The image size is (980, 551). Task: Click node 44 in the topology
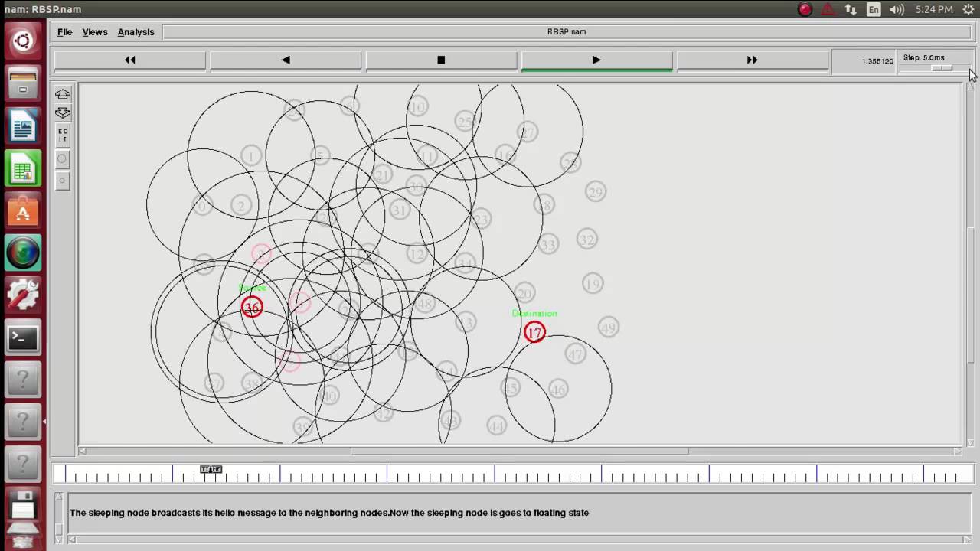tap(497, 425)
